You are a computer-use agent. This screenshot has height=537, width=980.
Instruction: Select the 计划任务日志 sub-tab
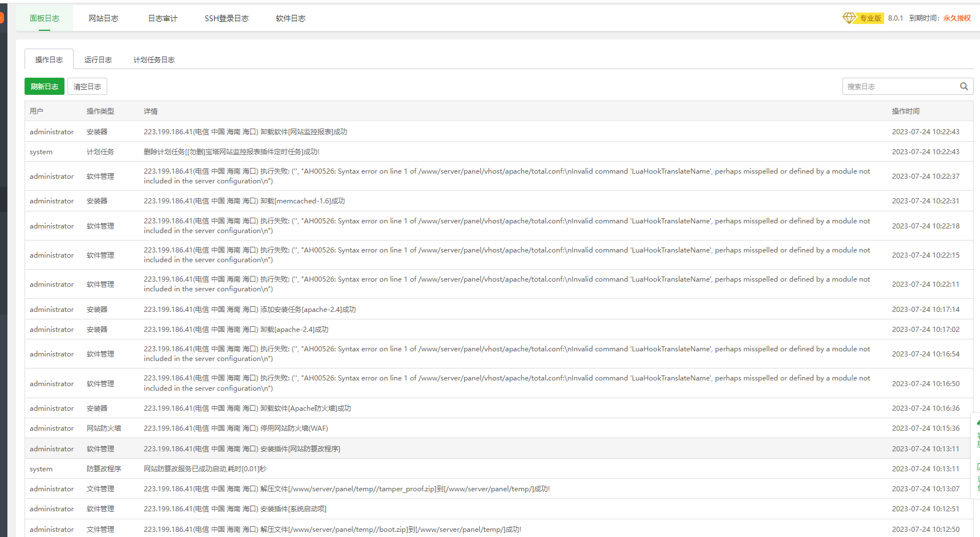point(154,59)
